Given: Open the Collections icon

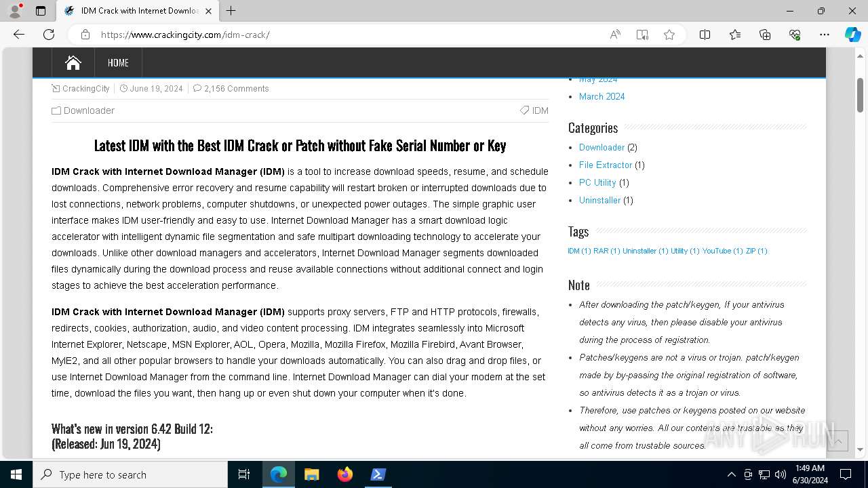Looking at the screenshot, I should (x=765, y=35).
